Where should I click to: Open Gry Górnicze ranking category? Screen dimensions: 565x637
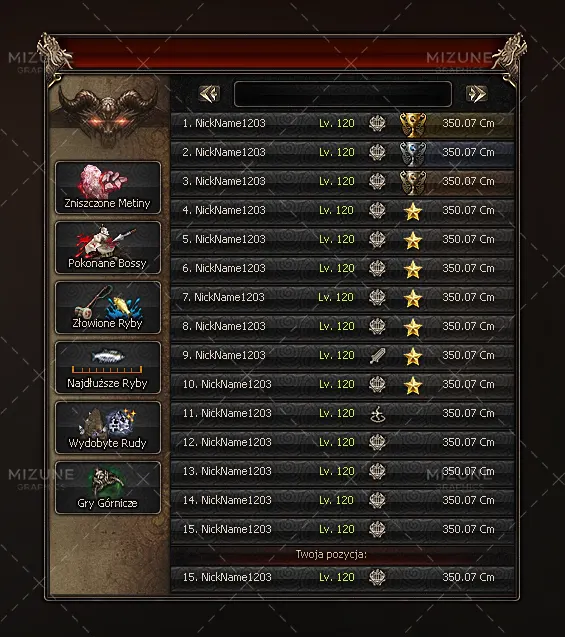pyautogui.click(x=108, y=488)
